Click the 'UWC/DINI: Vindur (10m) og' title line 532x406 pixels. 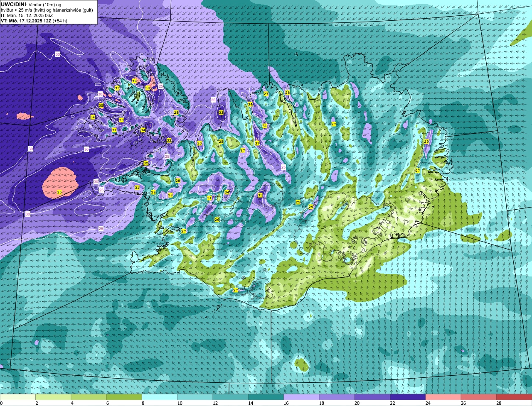coord(31,4)
